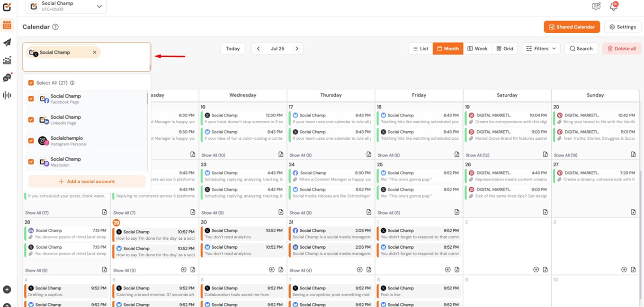
Task: Open the calendar icon in left sidebar
Action: pos(7,26)
